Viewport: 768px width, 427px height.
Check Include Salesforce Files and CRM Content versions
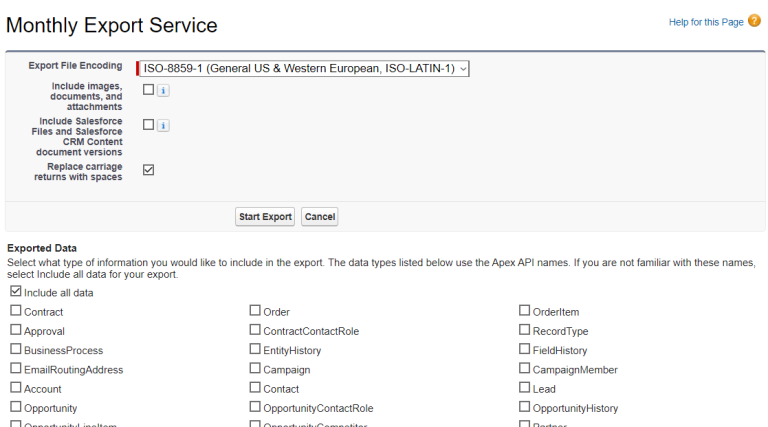[x=148, y=125]
